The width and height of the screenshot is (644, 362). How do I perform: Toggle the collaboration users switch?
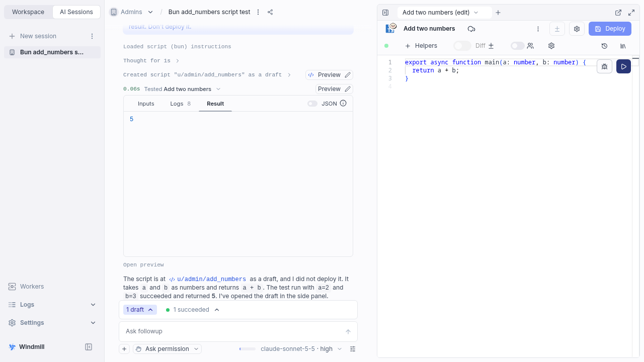pos(517,46)
